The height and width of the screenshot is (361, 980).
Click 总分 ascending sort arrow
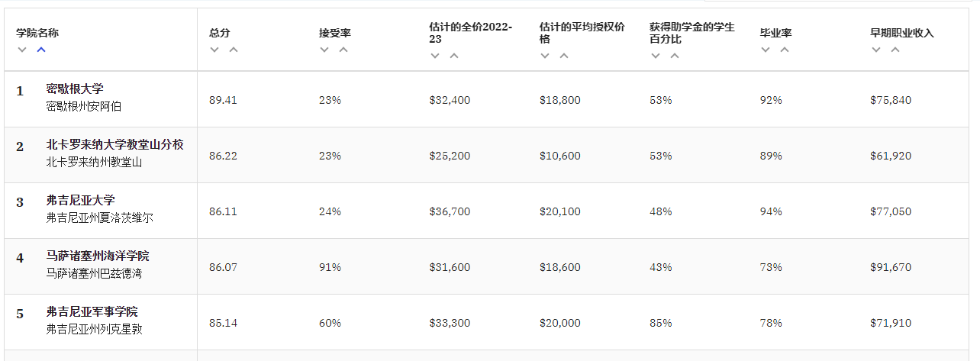(x=234, y=50)
